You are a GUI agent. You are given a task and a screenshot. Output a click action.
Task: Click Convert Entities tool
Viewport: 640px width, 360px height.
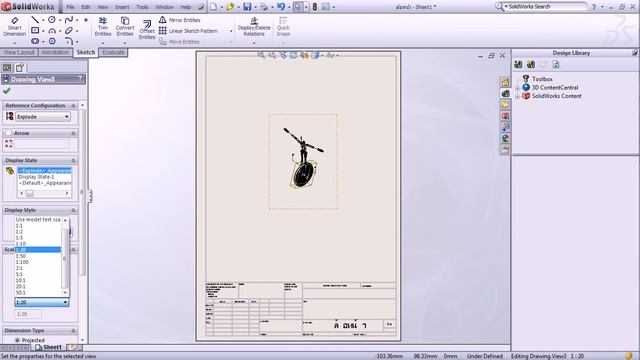click(x=125, y=27)
